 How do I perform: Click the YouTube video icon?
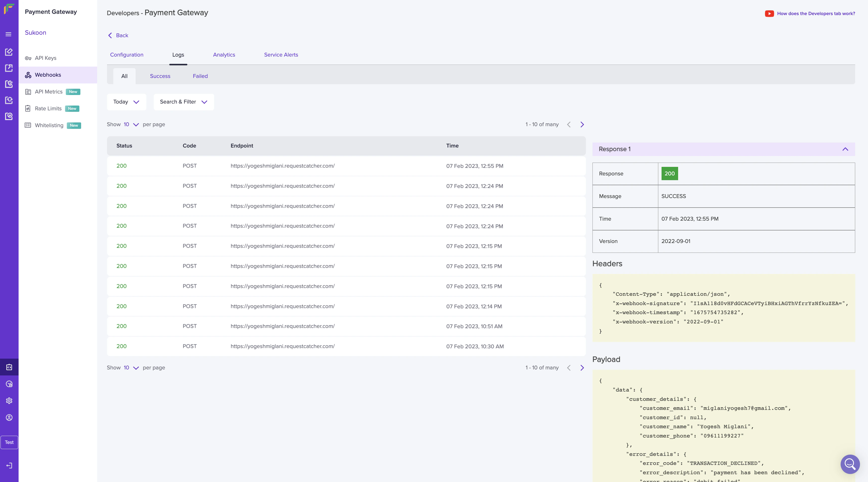(x=769, y=14)
